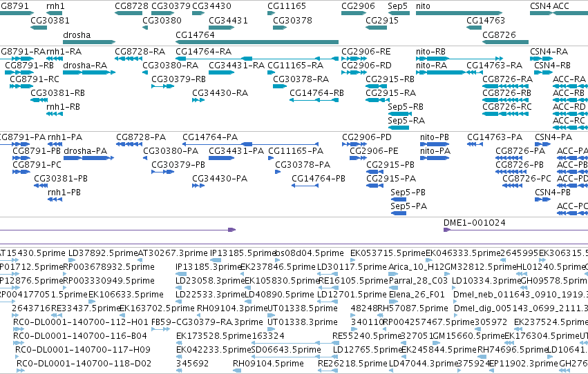Select the "CG34431" gene name
The image size is (588, 374).
(228, 20)
